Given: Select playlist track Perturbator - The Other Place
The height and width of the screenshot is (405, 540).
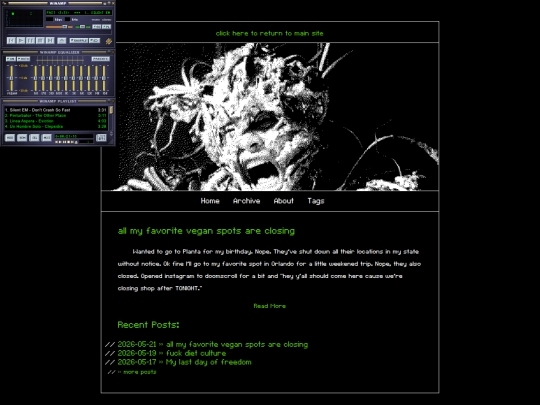Looking at the screenshot, I should point(55,116).
